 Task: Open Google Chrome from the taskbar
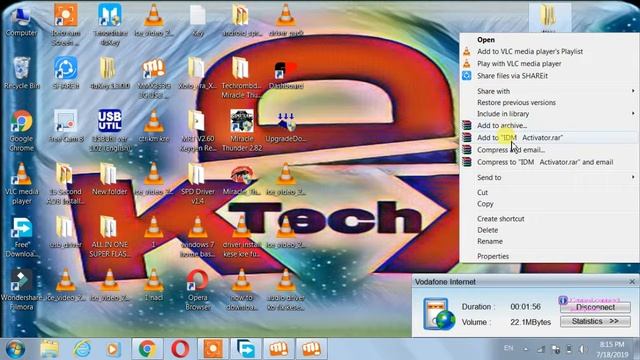[x=147, y=349]
